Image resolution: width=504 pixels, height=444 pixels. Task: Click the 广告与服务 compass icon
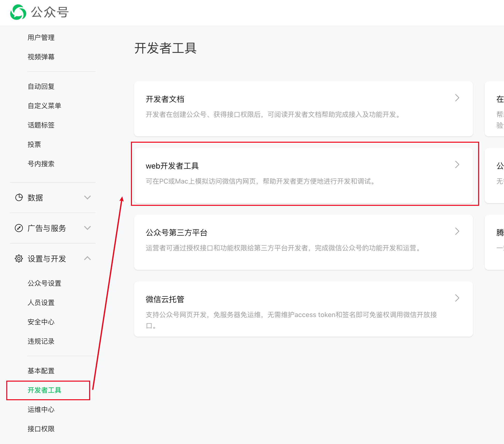(x=19, y=228)
